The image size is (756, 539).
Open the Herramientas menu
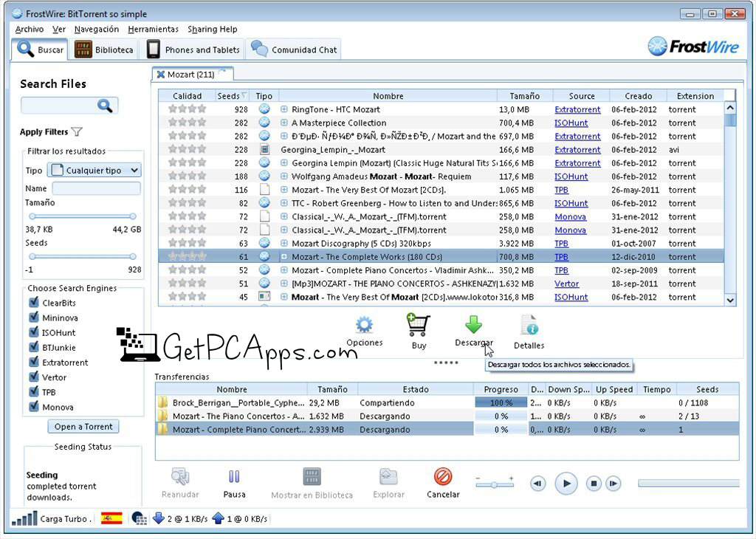coord(153,30)
